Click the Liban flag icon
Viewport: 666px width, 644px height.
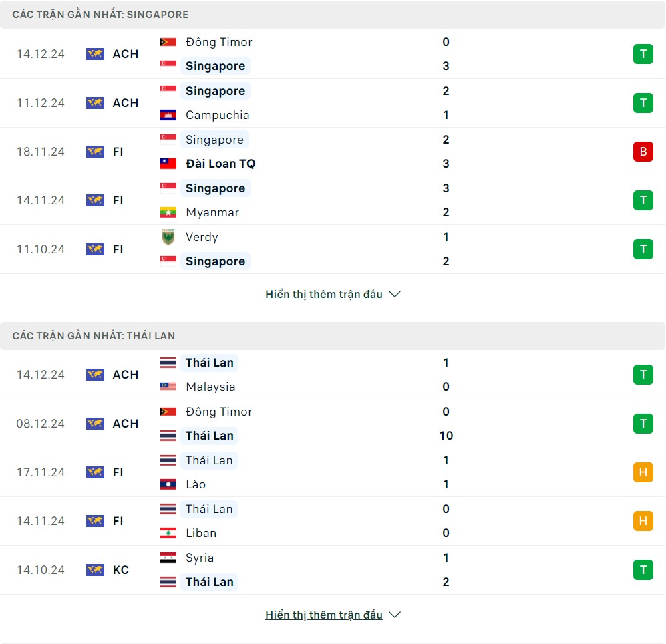[168, 533]
